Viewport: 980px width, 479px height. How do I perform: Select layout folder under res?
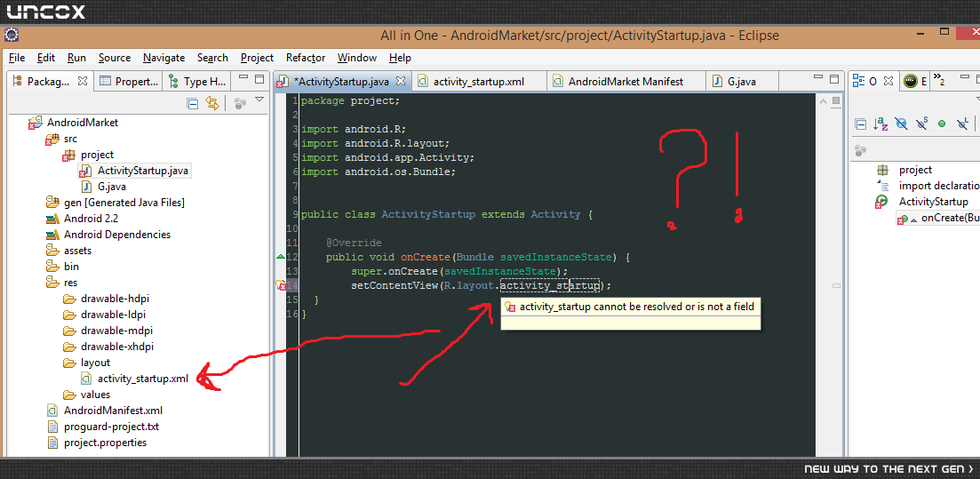[x=95, y=363]
